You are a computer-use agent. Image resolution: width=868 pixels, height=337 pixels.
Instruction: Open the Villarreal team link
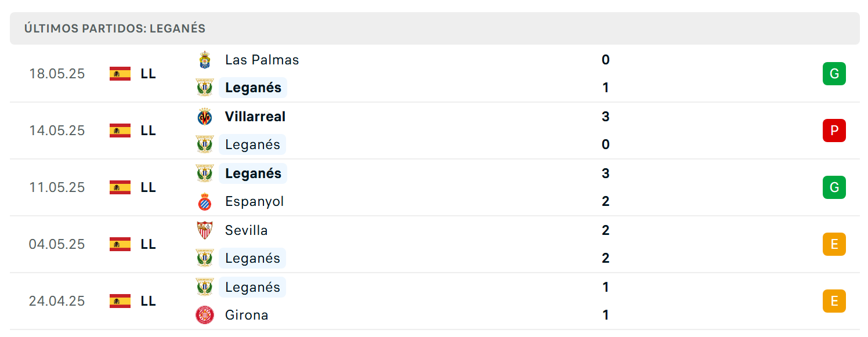pyautogui.click(x=255, y=117)
